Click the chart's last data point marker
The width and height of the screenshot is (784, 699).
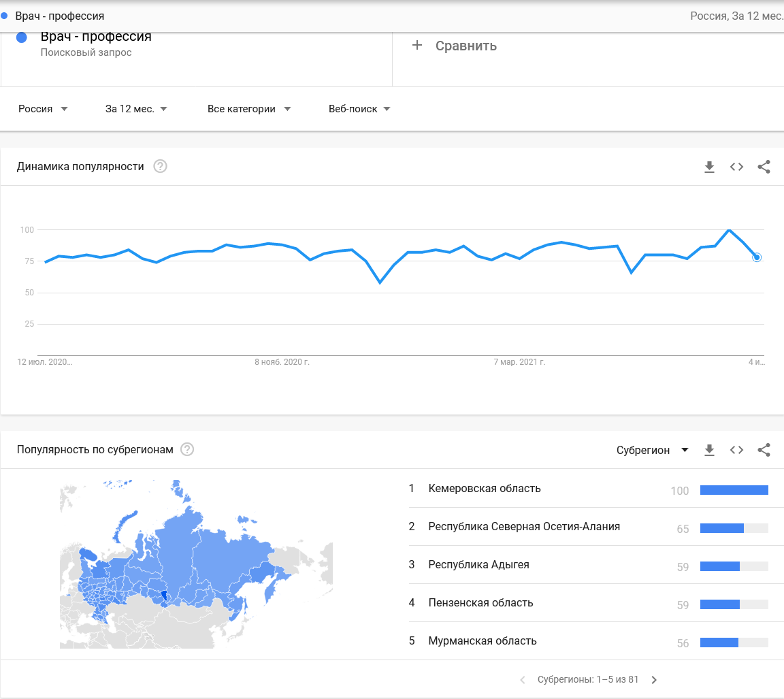tap(757, 257)
